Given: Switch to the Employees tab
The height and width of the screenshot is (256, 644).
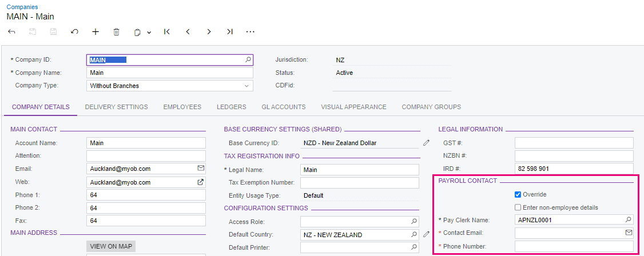Looking at the screenshot, I should point(182,107).
